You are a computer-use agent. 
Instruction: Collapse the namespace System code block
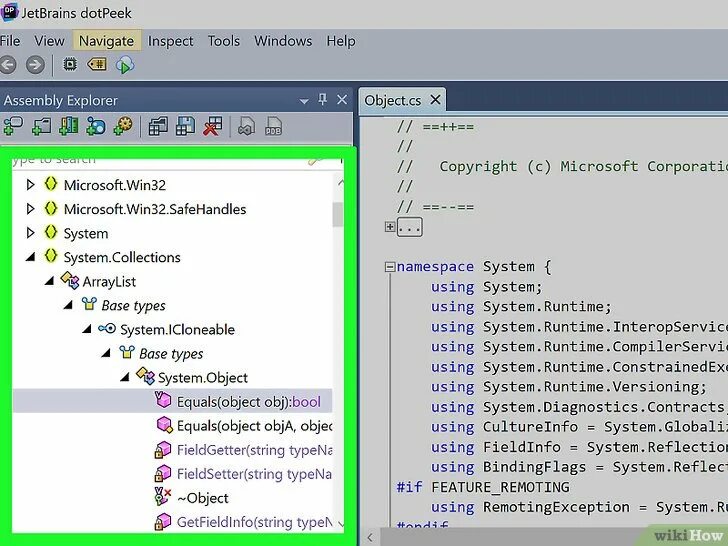390,266
